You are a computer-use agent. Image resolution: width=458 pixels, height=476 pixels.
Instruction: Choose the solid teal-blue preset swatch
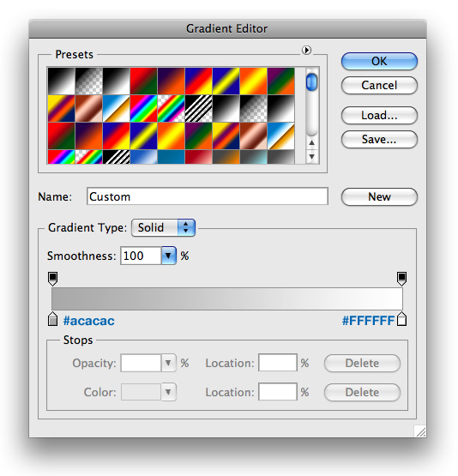[171, 157]
